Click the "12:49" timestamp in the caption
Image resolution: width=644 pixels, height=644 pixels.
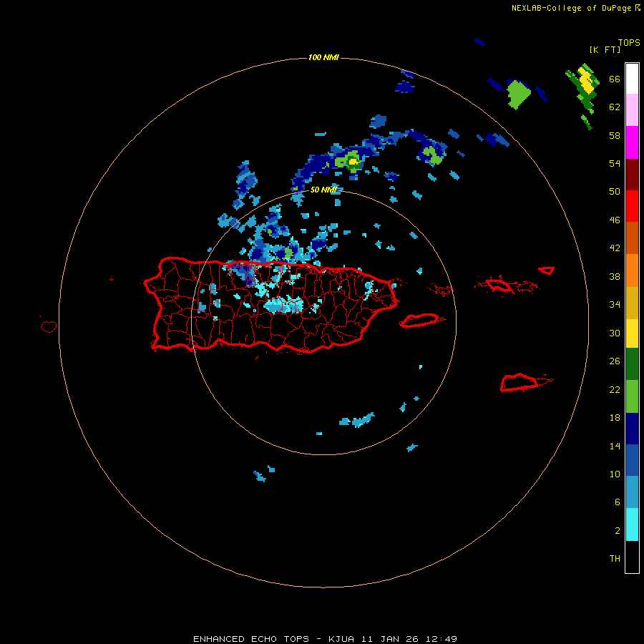(x=441, y=639)
